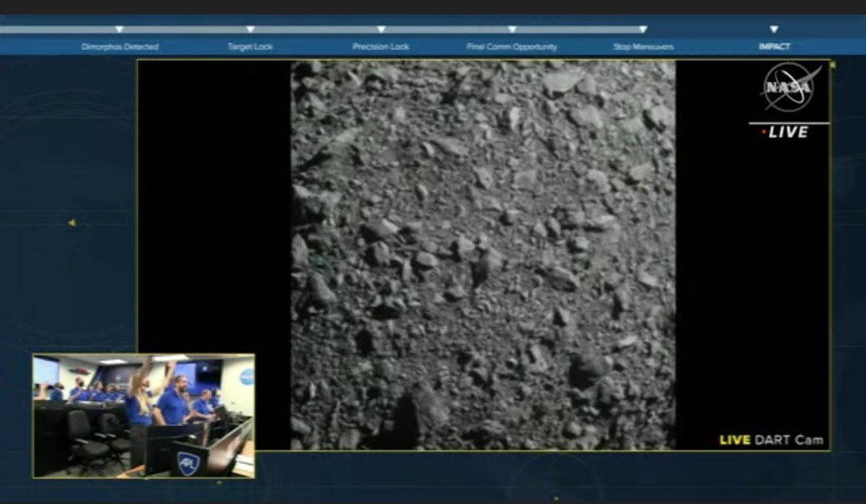This screenshot has height=504, width=866.
Task: Click the Dimorphos Detected timeline marker
Action: (x=119, y=30)
